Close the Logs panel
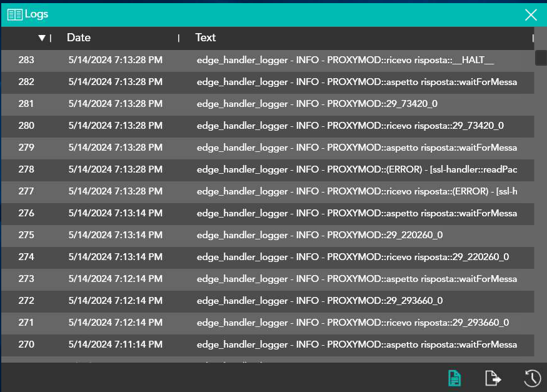The width and height of the screenshot is (547, 392). click(x=531, y=15)
